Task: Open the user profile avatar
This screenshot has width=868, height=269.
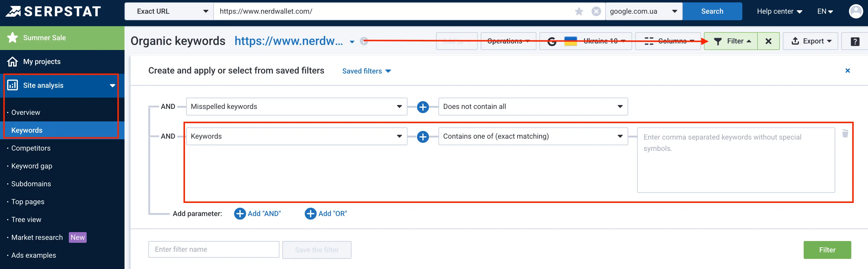Action: 855,11
